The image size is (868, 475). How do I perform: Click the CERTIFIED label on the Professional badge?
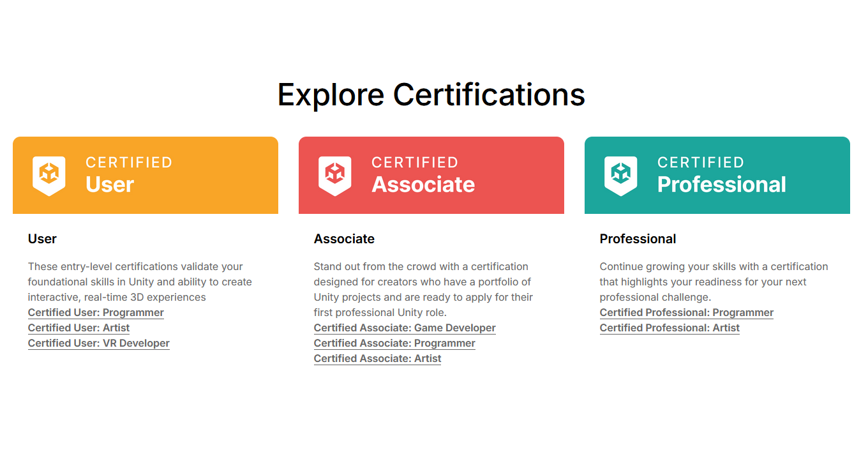pyautogui.click(x=701, y=163)
